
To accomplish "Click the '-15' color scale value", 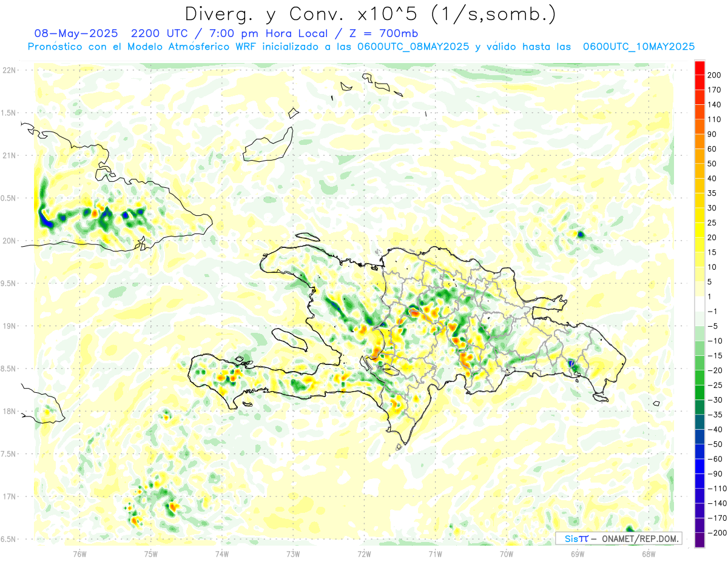I will click(x=714, y=355).
